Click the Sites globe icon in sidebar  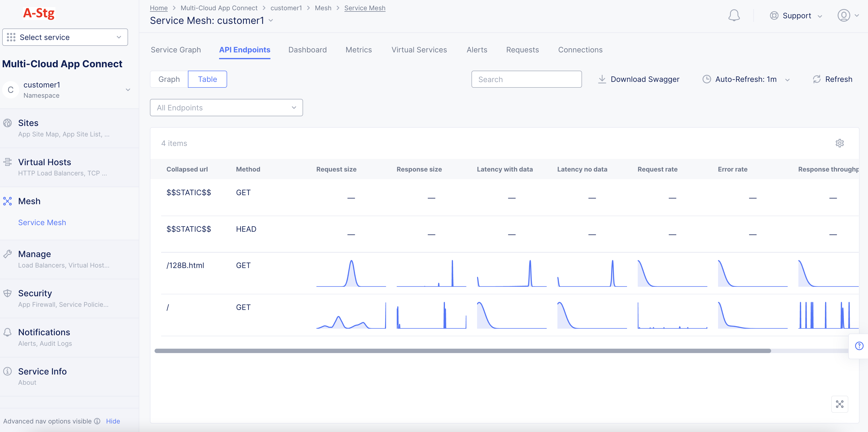(8, 123)
